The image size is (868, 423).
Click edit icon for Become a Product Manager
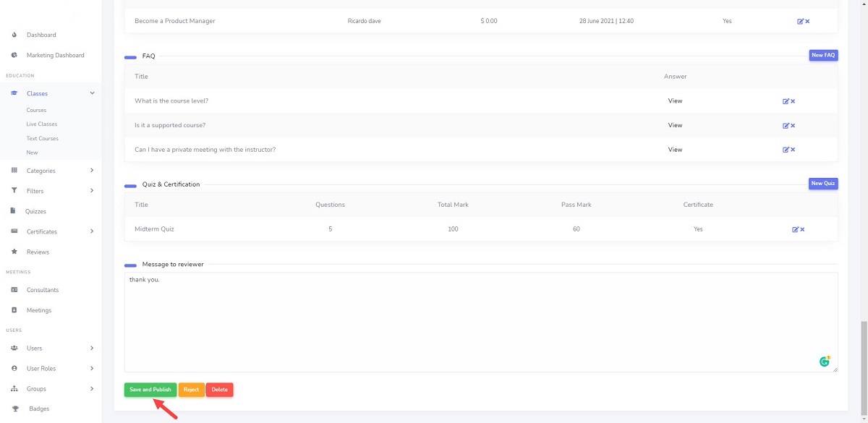(800, 22)
